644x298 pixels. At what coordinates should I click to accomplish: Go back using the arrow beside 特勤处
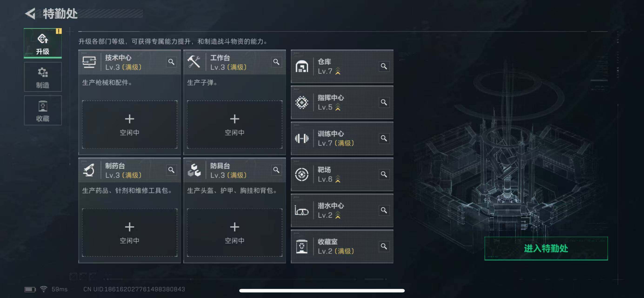[x=30, y=14]
